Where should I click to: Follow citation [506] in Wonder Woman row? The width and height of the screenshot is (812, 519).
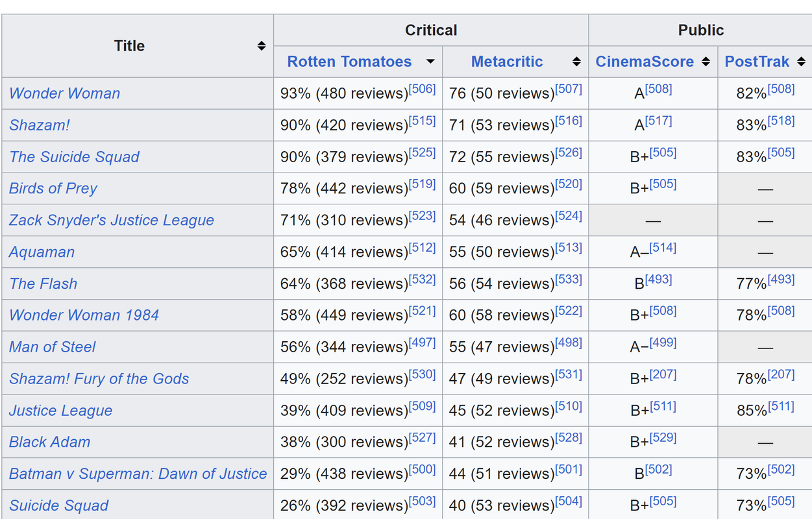[422, 89]
